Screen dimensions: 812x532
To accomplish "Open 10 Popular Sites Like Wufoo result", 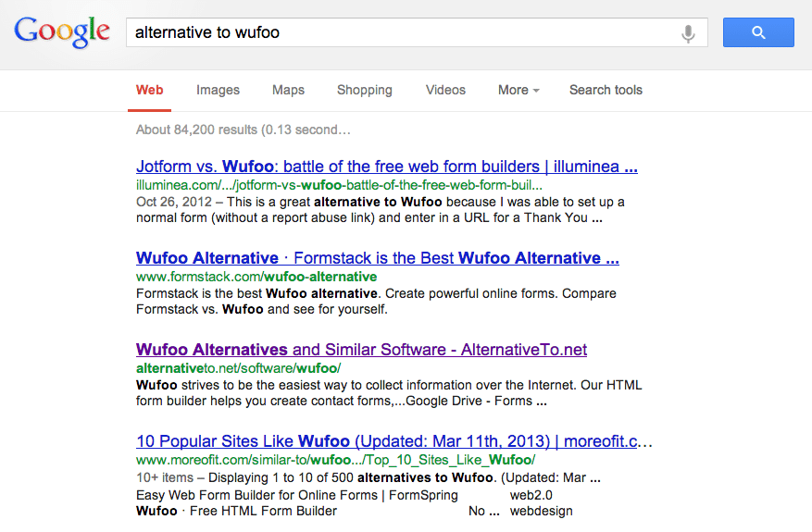I will click(394, 441).
